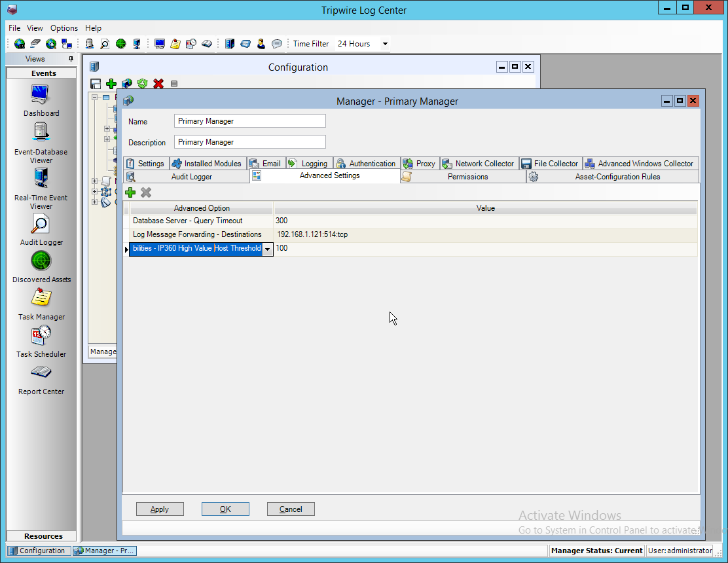The height and width of the screenshot is (563, 728).
Task: Click the green radar icon in the main toolbar
Action: pos(120,44)
